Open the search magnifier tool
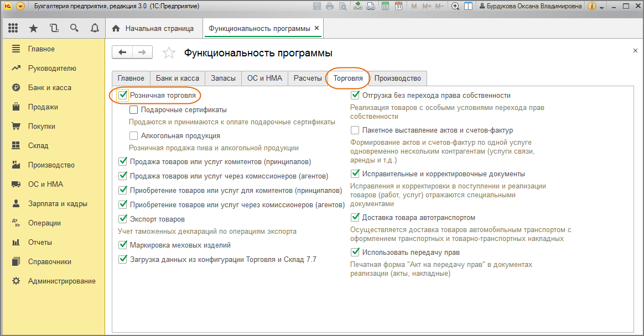The height and width of the screenshot is (336, 644). click(x=74, y=28)
